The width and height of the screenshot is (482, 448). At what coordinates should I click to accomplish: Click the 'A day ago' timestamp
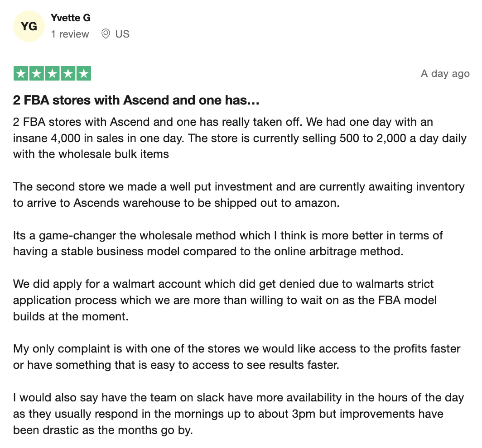445,74
